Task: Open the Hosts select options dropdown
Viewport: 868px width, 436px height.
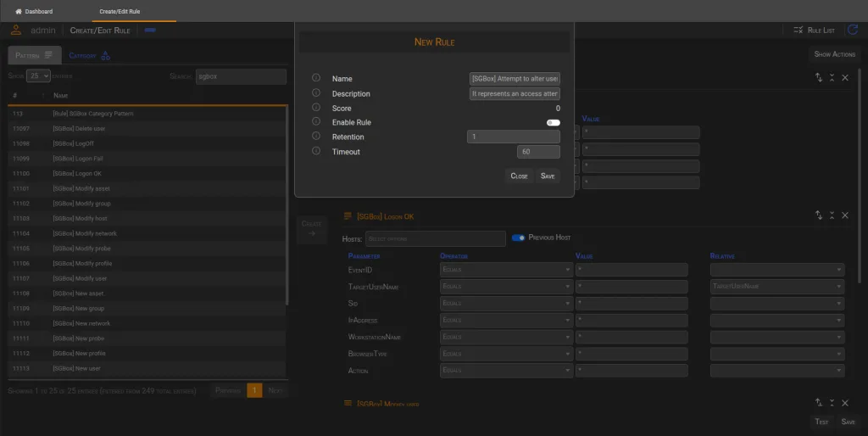Action: coord(435,238)
